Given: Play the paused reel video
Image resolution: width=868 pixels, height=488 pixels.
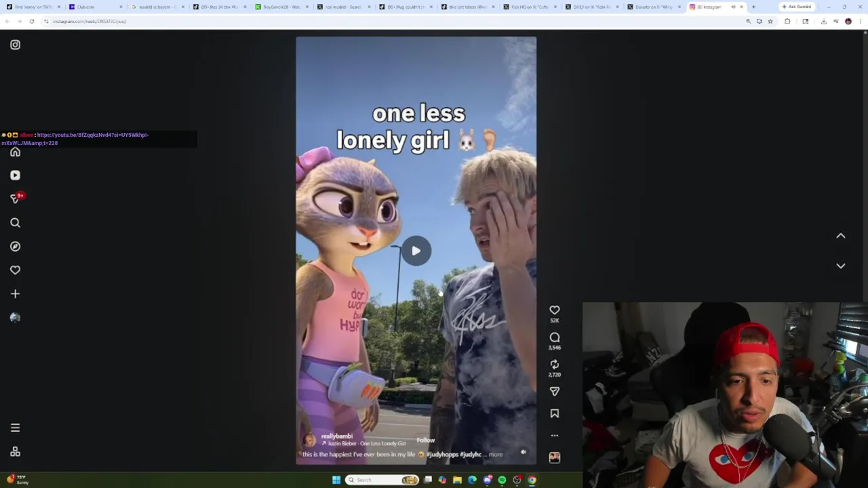Looking at the screenshot, I should pyautogui.click(x=416, y=251).
